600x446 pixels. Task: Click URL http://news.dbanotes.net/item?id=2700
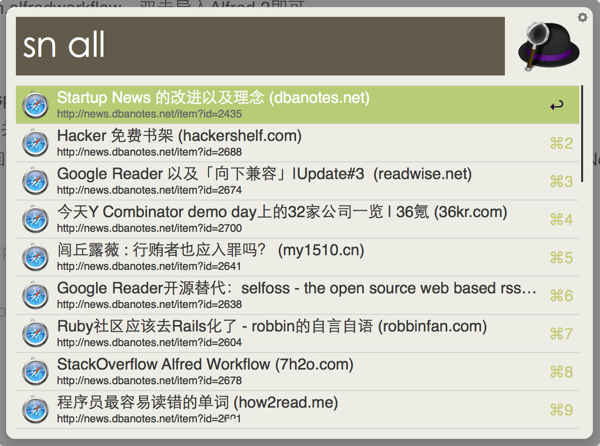coord(149,228)
